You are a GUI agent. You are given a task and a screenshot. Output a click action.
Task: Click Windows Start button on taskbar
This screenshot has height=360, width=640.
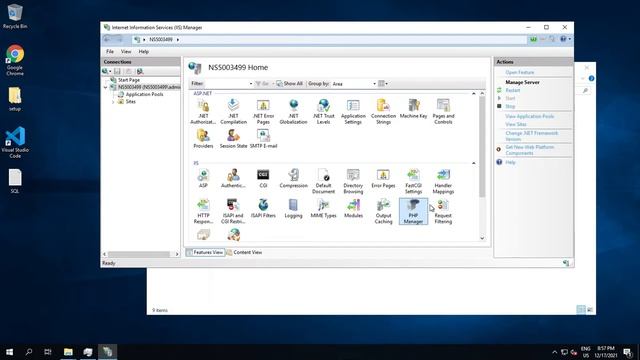point(9,352)
